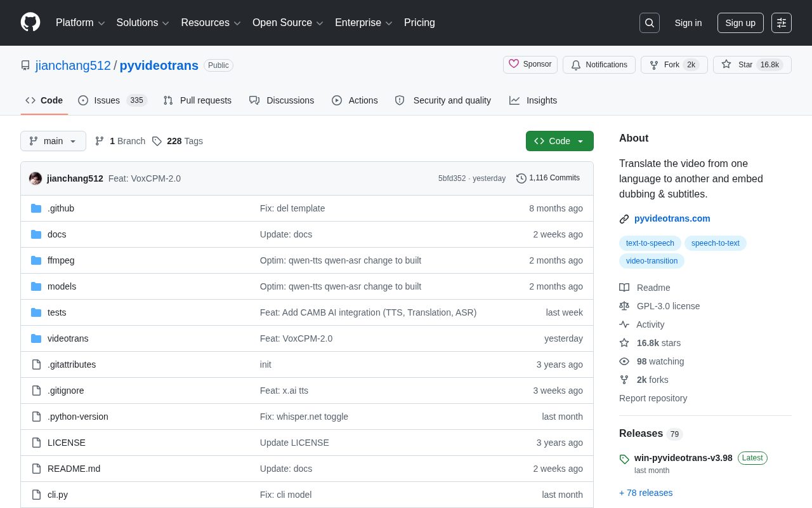Expand the Solutions menu
This screenshot has height=508, width=812.
143,23
